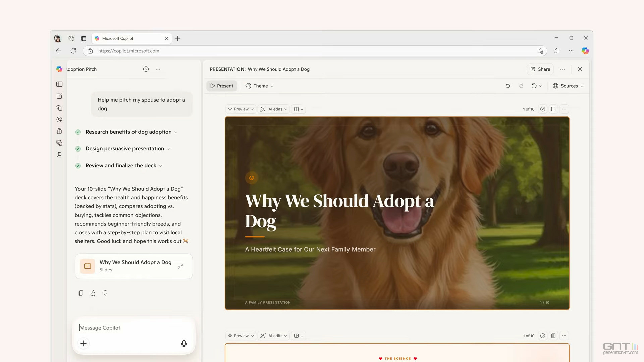Open speaker notes icon above first slide
The height and width of the screenshot is (362, 644).
click(x=553, y=109)
